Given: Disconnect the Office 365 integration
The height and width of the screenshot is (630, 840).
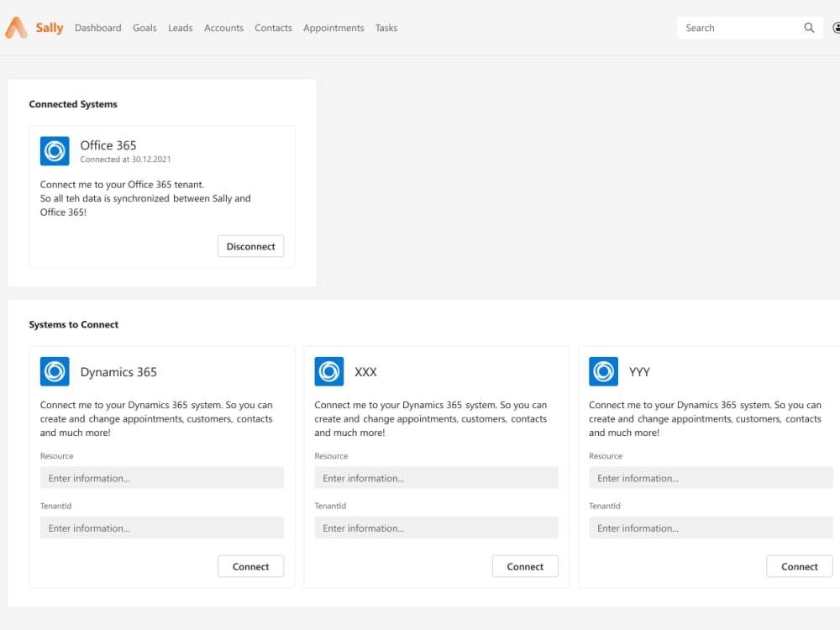Looking at the screenshot, I should [250, 246].
